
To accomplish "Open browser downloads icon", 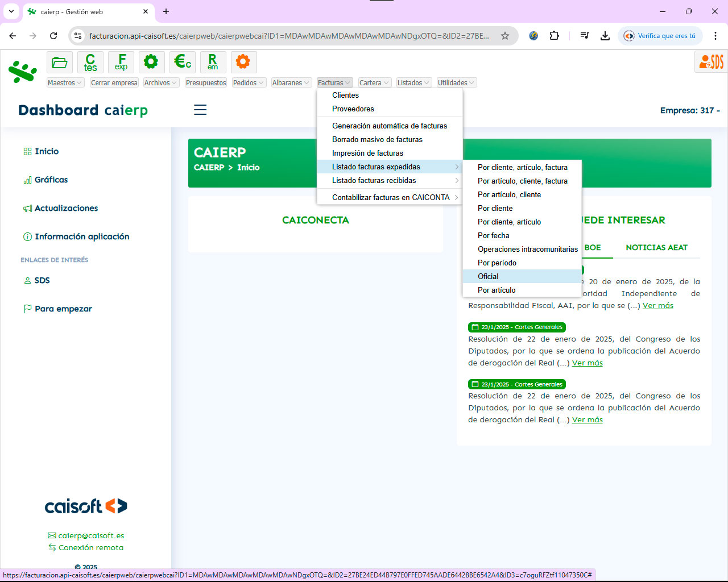I will click(x=605, y=36).
